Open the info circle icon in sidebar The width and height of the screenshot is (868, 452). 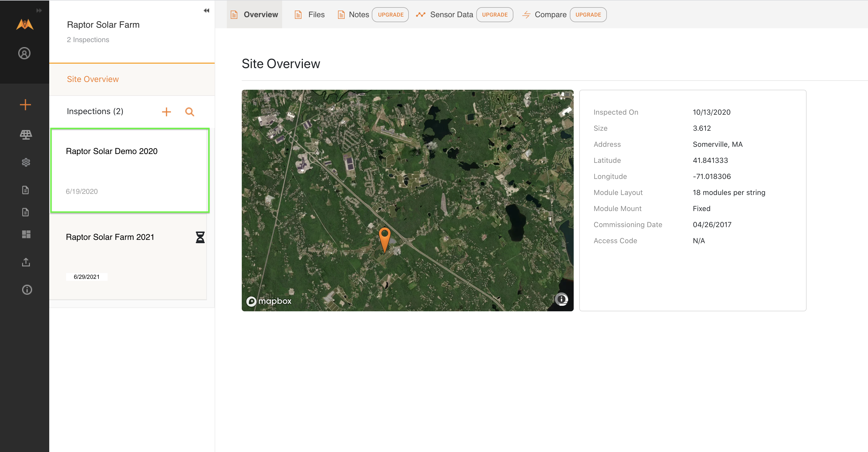(27, 290)
